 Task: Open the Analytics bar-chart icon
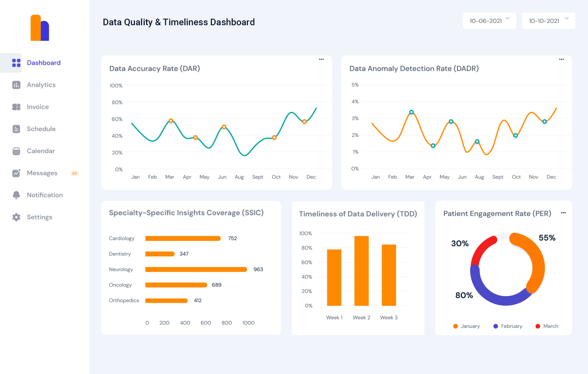pyautogui.click(x=16, y=85)
